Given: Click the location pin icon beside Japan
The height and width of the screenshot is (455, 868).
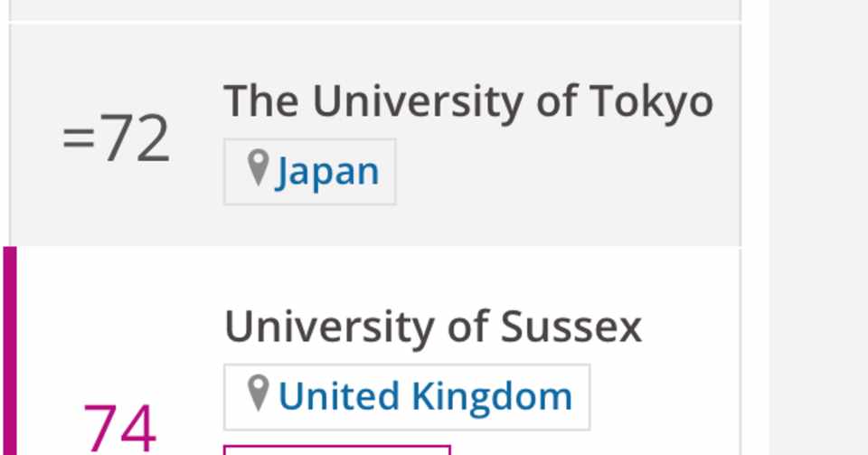Looking at the screenshot, I should tap(259, 168).
